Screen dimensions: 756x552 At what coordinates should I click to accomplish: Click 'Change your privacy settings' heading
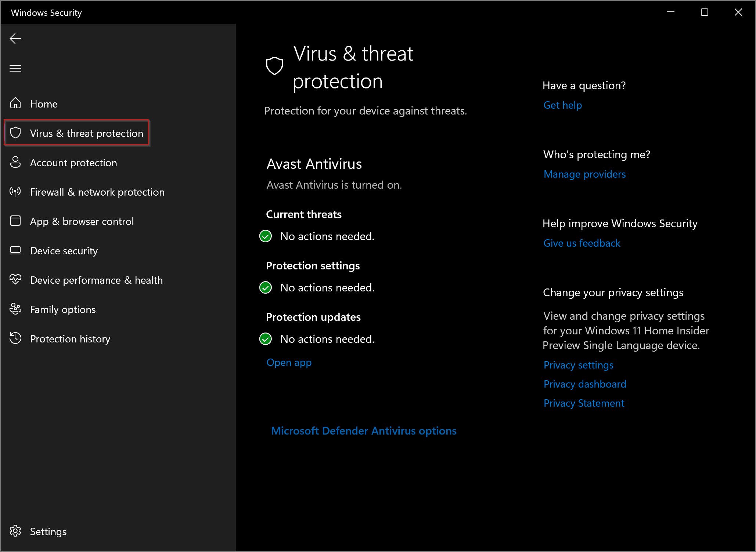(613, 293)
